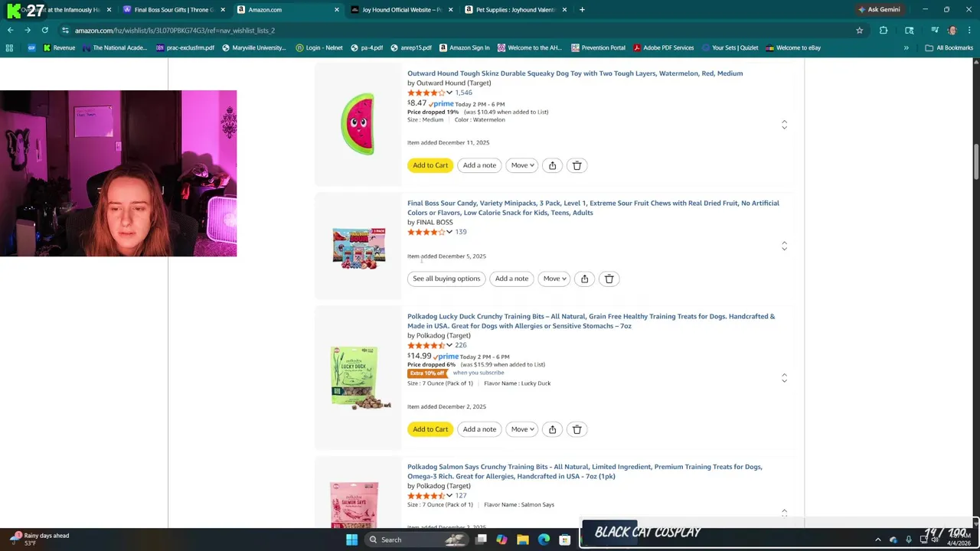Open Copilot from the taskbar

(501, 540)
